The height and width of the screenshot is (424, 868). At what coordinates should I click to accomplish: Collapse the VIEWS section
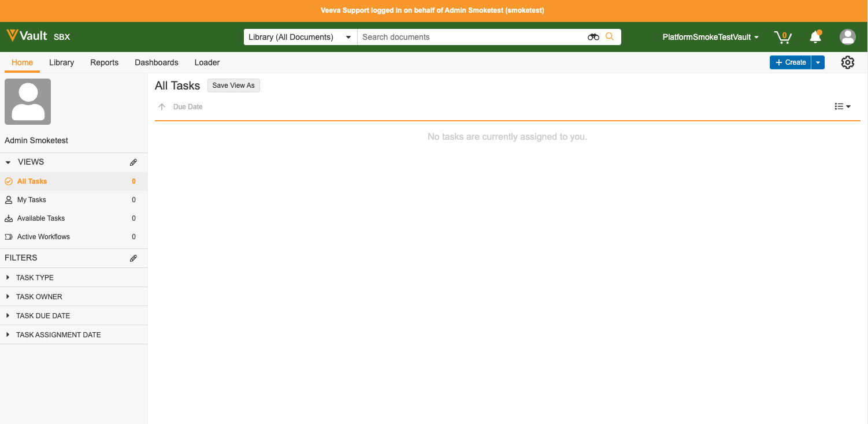click(x=8, y=162)
